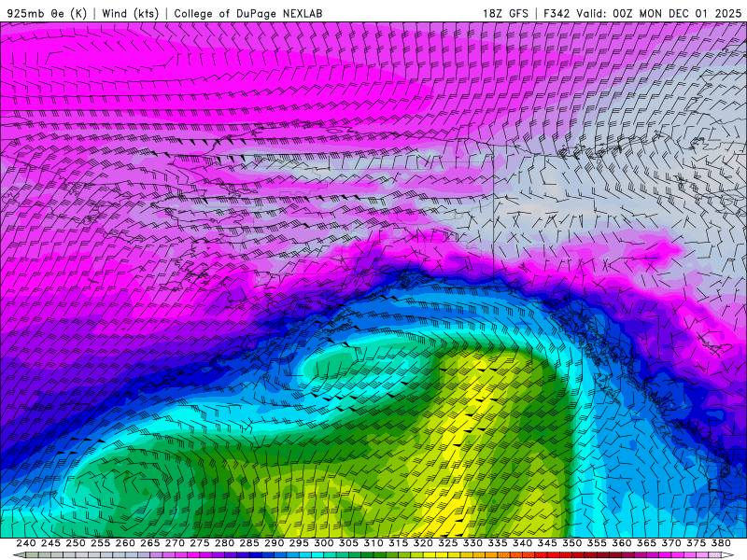Screen dimensions: 747x560
Task: Click the 260 value on the color scale
Action: [125, 543]
